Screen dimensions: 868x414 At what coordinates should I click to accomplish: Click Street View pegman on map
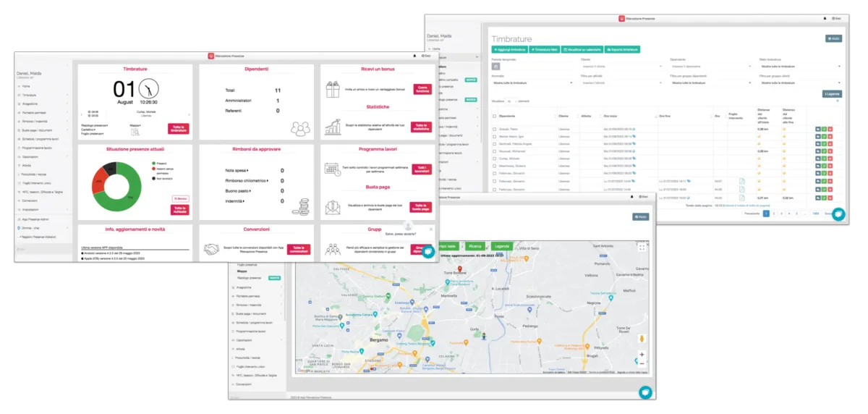[x=642, y=338]
